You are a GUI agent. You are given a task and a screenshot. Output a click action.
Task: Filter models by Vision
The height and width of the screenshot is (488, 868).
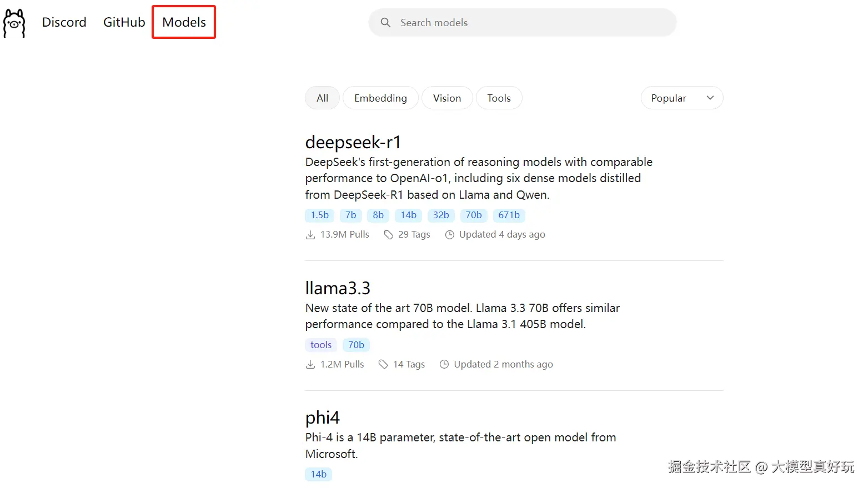coord(447,98)
